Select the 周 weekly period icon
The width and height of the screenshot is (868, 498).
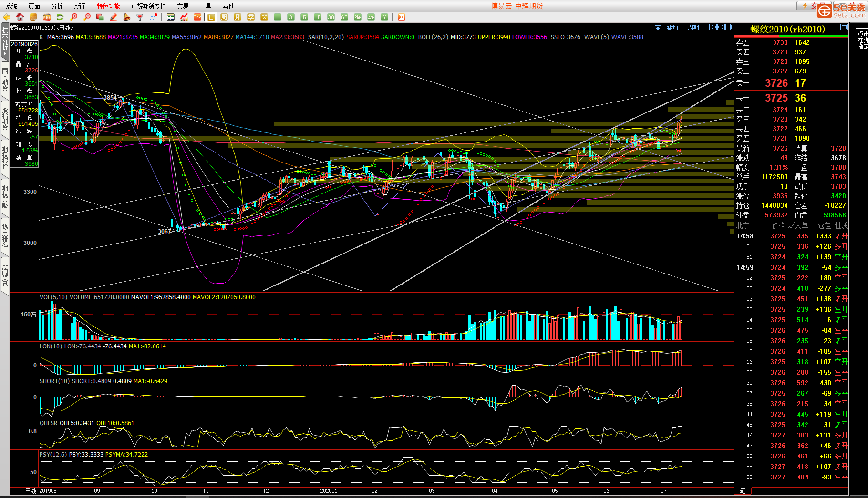coord(224,17)
